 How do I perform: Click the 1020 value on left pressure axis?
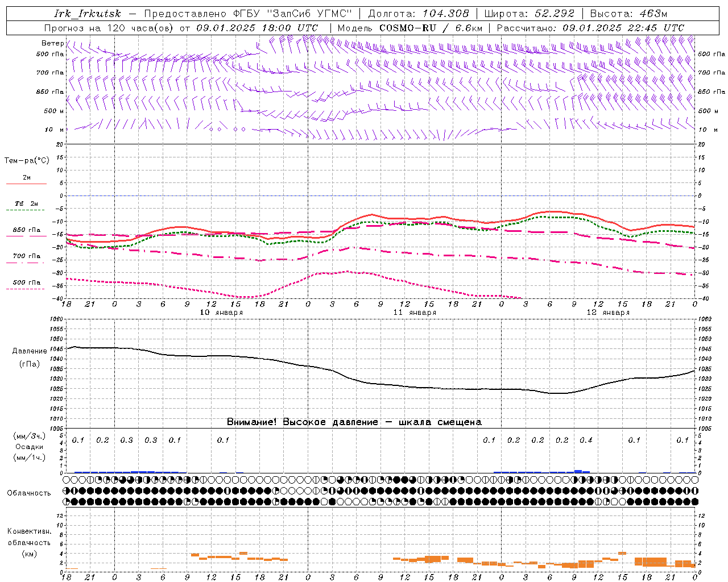(57, 398)
